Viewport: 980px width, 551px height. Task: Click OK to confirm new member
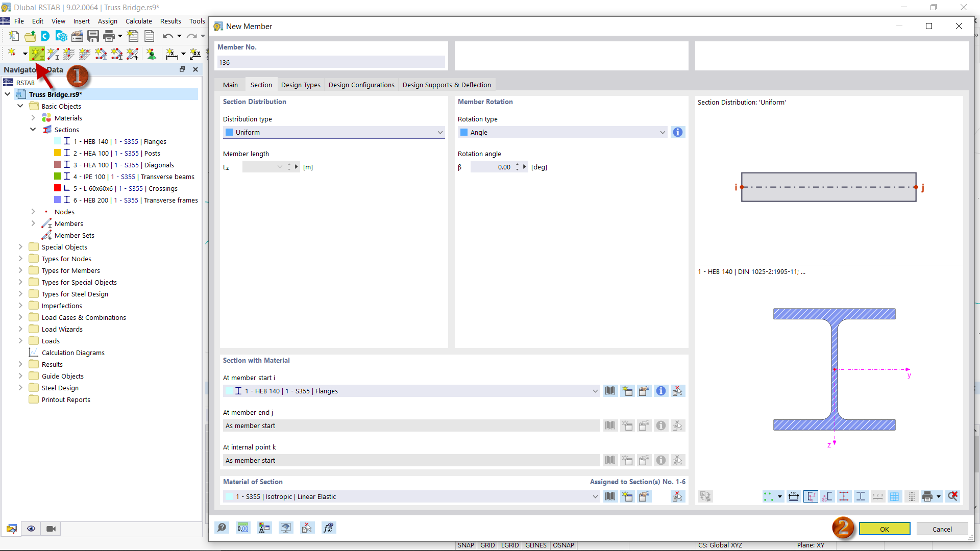point(885,529)
